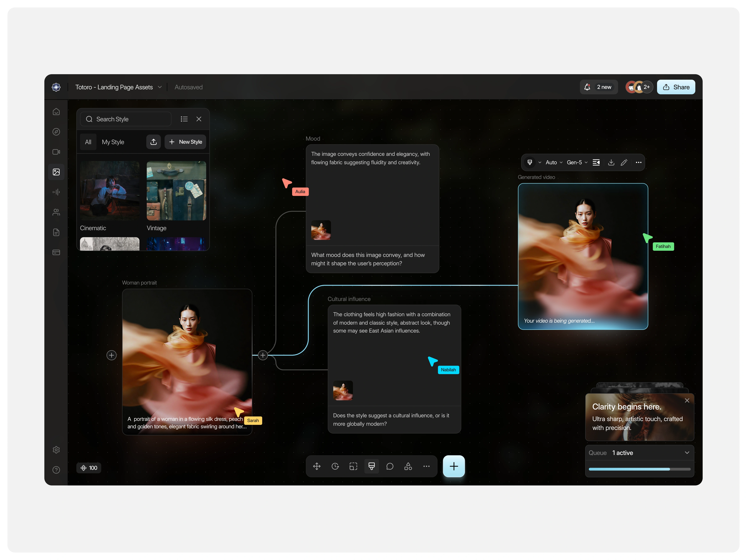Select the neon city style thumbnail
747x560 pixels.
(176, 244)
